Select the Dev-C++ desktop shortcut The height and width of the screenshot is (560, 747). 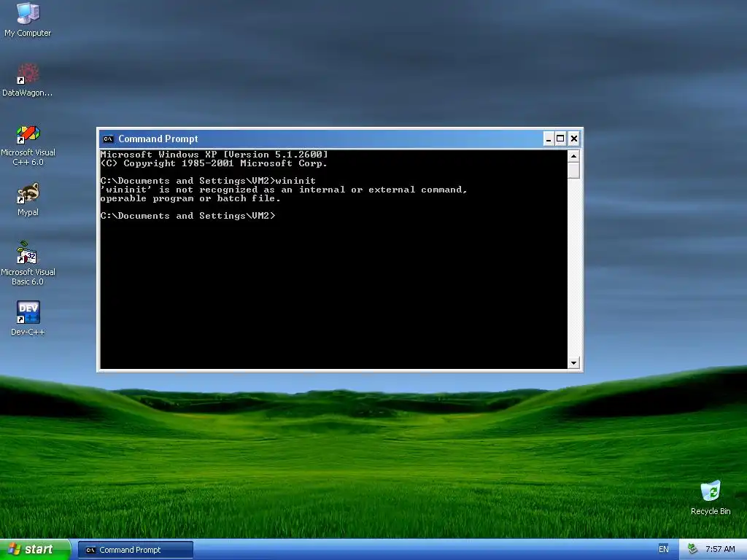(x=28, y=319)
